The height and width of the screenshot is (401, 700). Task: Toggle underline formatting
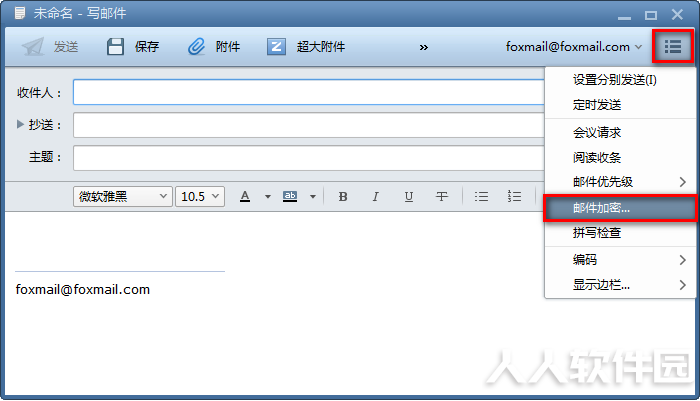coord(408,196)
